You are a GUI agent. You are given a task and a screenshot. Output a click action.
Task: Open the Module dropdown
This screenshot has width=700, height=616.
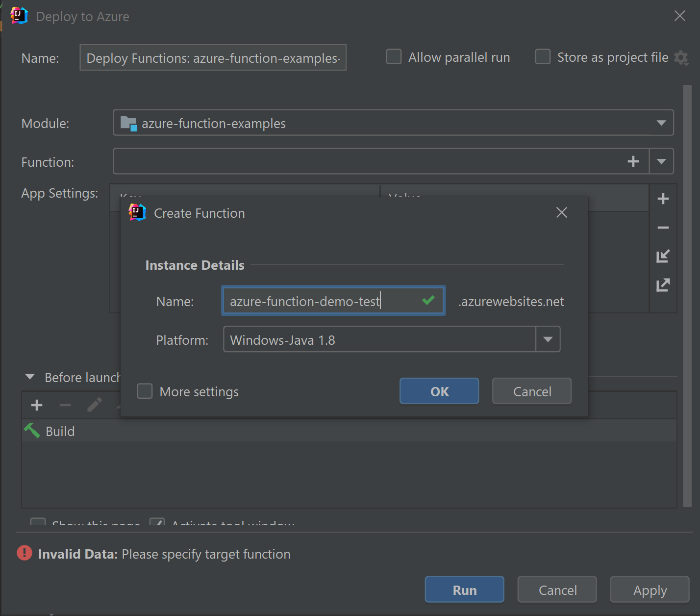pos(661,123)
